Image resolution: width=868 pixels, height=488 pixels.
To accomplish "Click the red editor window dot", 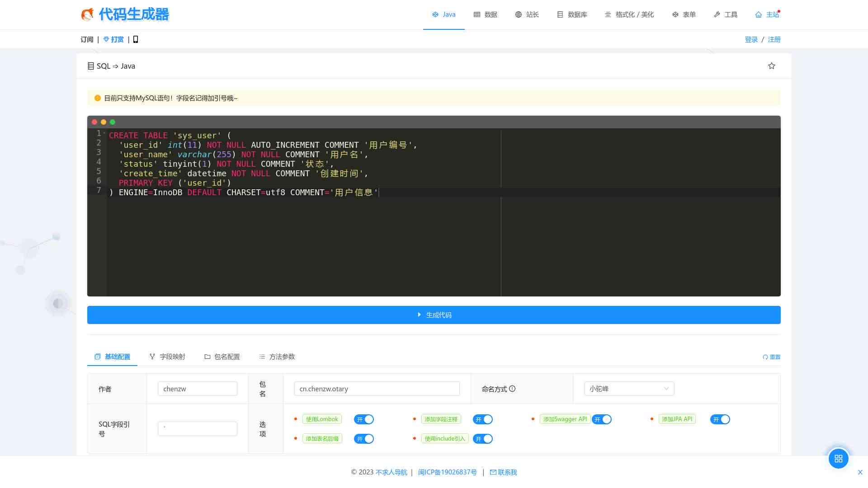I will 94,122.
